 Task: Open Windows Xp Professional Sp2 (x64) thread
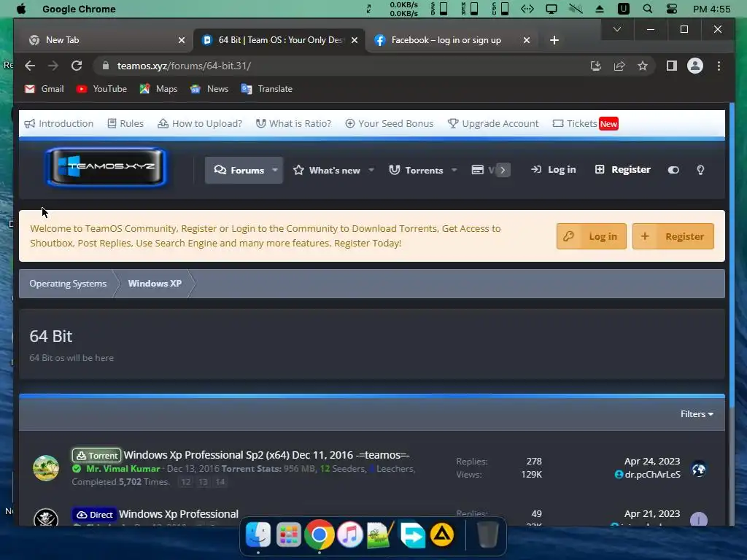(x=267, y=455)
